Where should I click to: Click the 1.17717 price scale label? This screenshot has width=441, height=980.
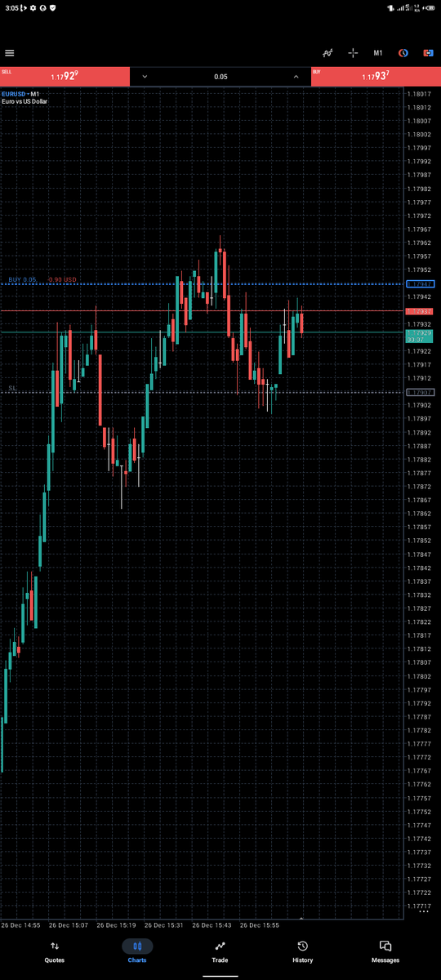419,906
